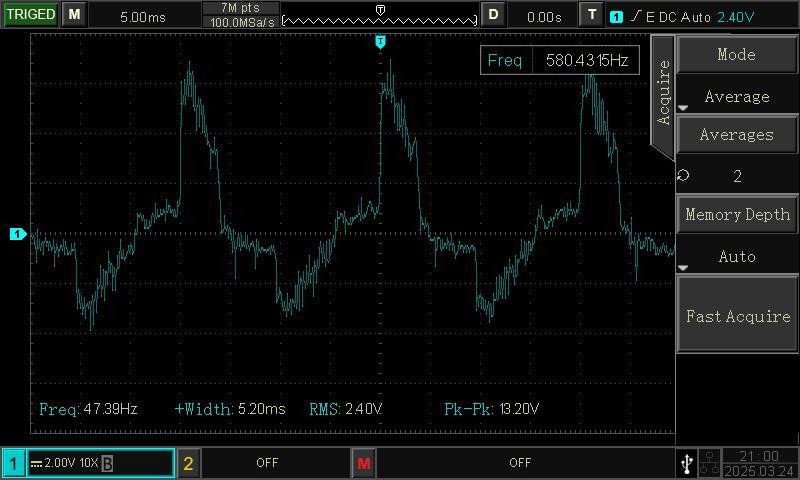This screenshot has width=800, height=480.
Task: Select the M horizontal timebase icon
Action: pyautogui.click(x=74, y=14)
